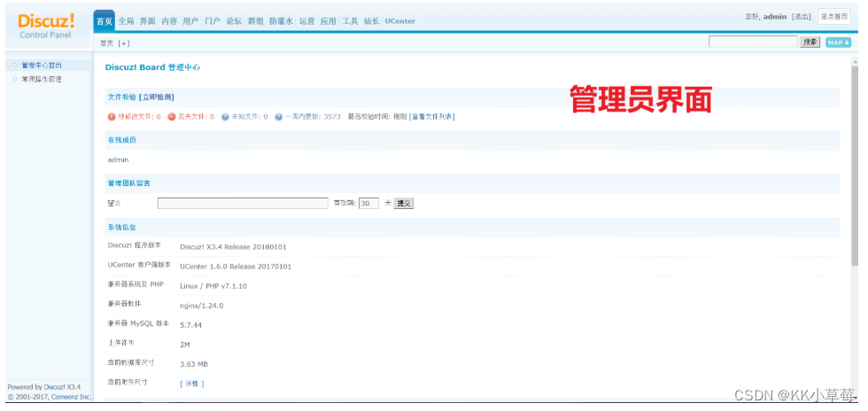Click the [立即检测] file check link

point(157,97)
